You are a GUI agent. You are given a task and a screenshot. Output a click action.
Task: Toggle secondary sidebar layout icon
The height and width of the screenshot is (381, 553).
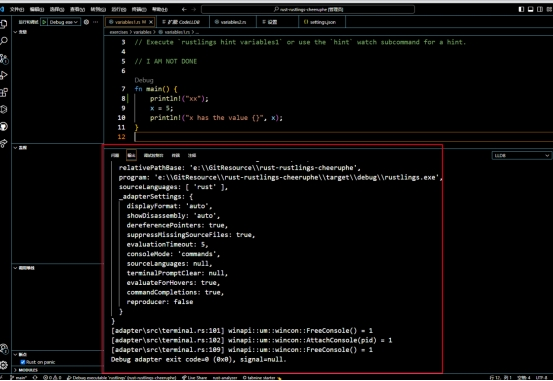[x=540, y=9]
